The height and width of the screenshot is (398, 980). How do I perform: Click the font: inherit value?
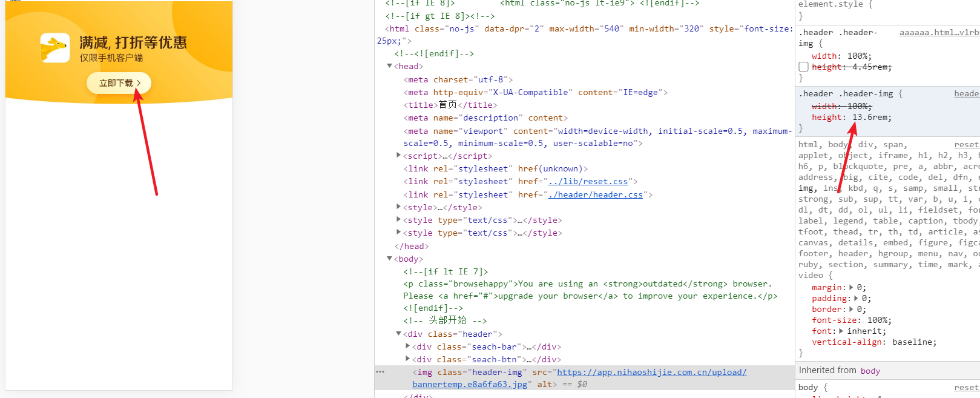pos(864,331)
